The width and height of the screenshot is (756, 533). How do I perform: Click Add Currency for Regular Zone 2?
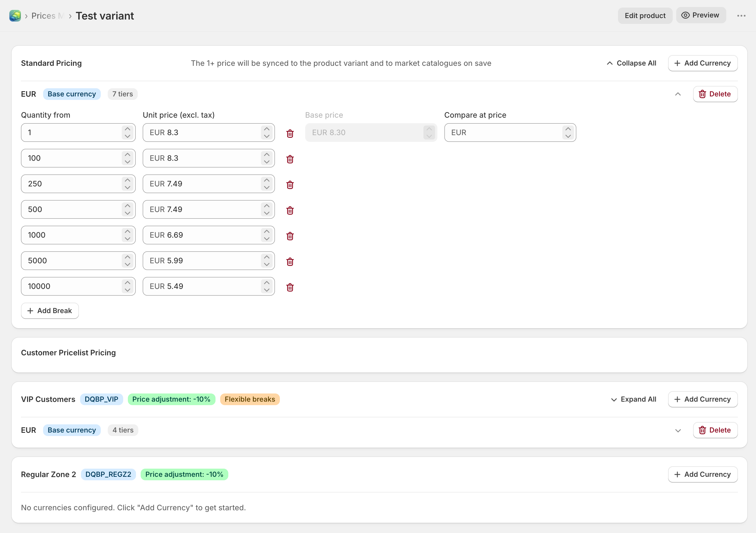[x=703, y=474]
